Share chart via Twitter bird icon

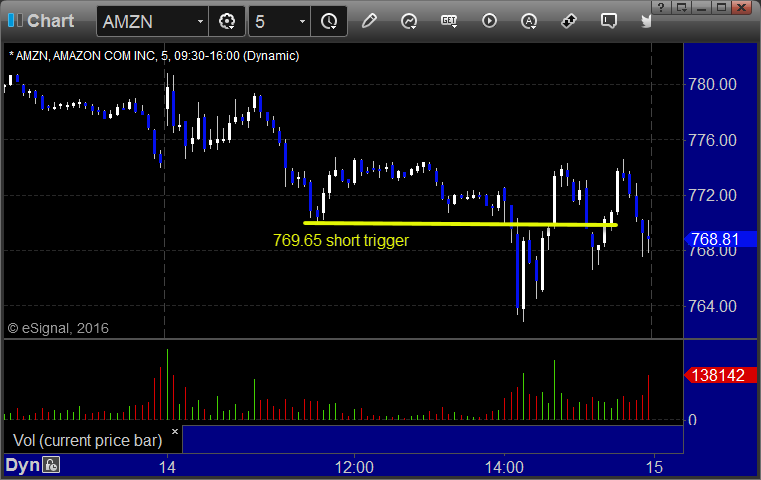[x=646, y=21]
